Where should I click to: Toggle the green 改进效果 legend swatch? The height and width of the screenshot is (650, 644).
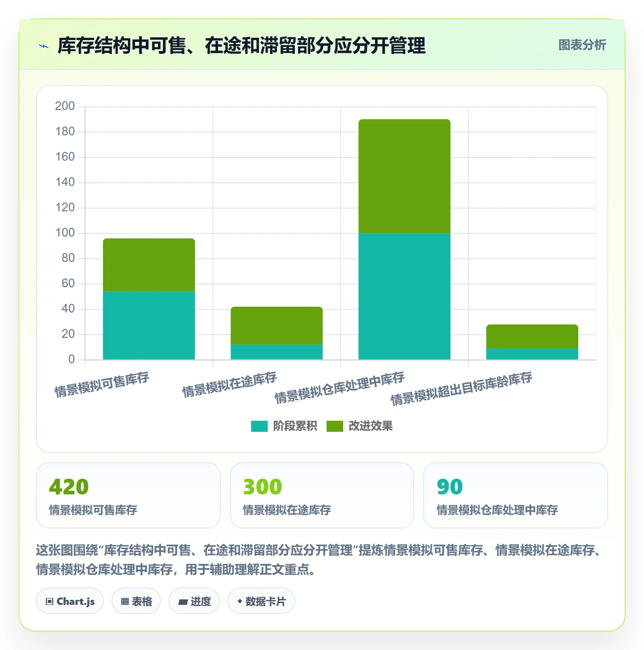(x=334, y=426)
